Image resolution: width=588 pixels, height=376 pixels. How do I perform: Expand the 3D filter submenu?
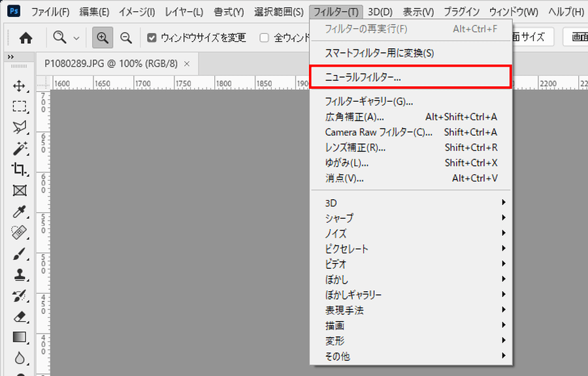click(411, 202)
